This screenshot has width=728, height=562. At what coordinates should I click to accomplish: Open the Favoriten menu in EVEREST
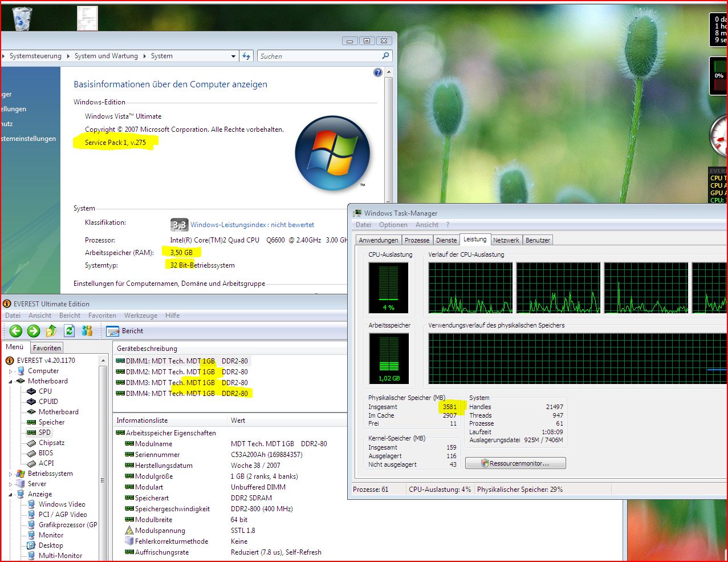click(x=102, y=316)
